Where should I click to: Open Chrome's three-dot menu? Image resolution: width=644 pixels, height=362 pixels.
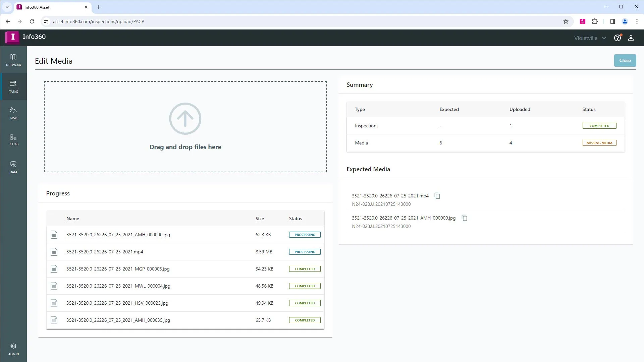point(637,21)
